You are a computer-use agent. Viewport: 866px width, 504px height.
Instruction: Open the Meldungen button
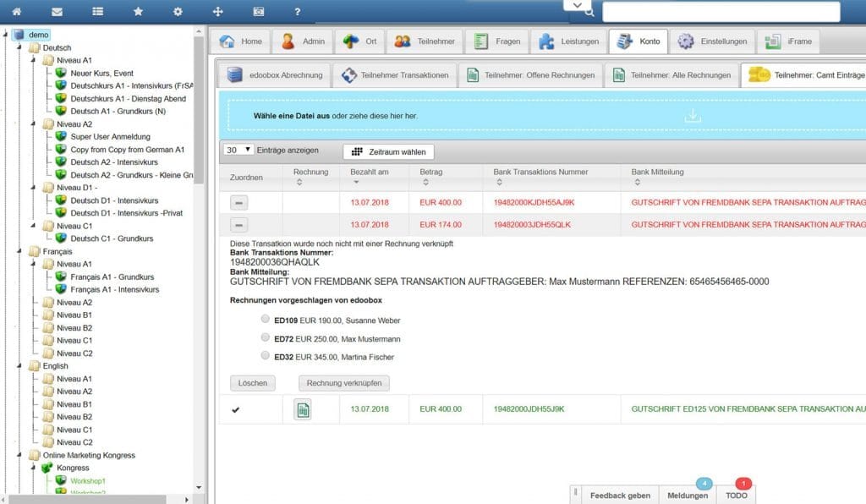[x=687, y=496]
